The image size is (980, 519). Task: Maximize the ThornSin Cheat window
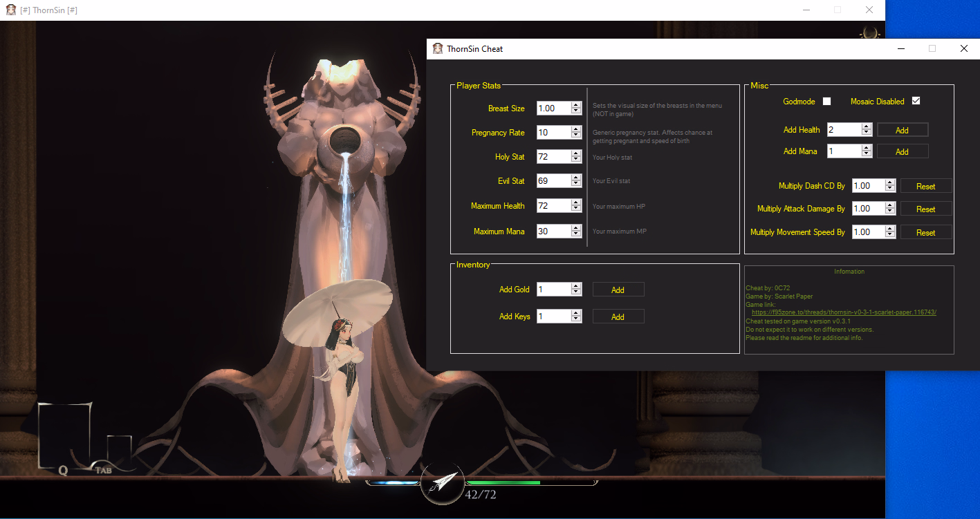pyautogui.click(x=932, y=48)
